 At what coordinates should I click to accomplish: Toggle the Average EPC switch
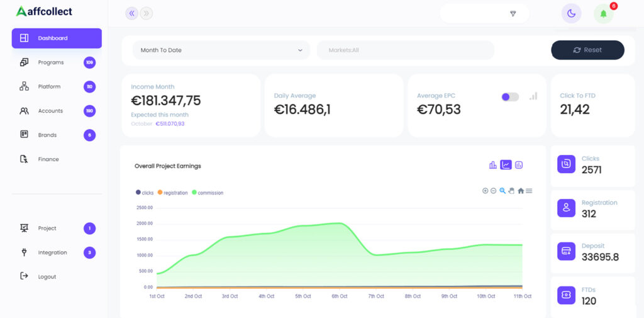tap(510, 97)
